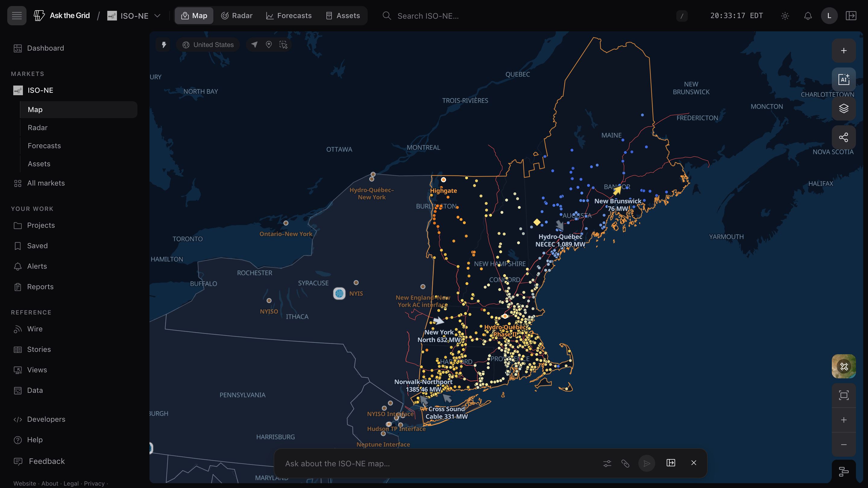Toggle the satellite basemap thumbnail

tap(844, 366)
